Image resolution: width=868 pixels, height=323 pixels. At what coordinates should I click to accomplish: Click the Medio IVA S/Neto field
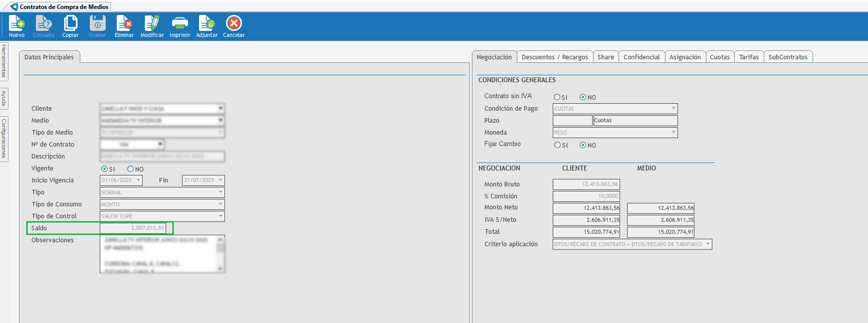click(x=660, y=220)
